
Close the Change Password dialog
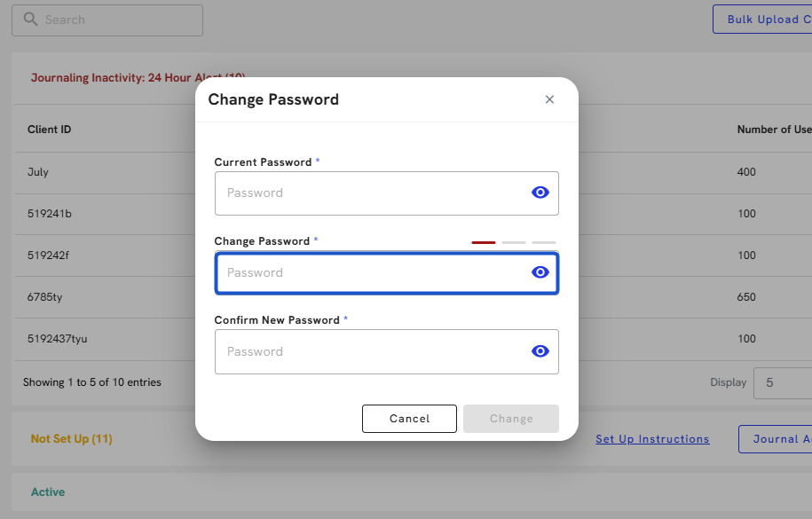tap(549, 99)
